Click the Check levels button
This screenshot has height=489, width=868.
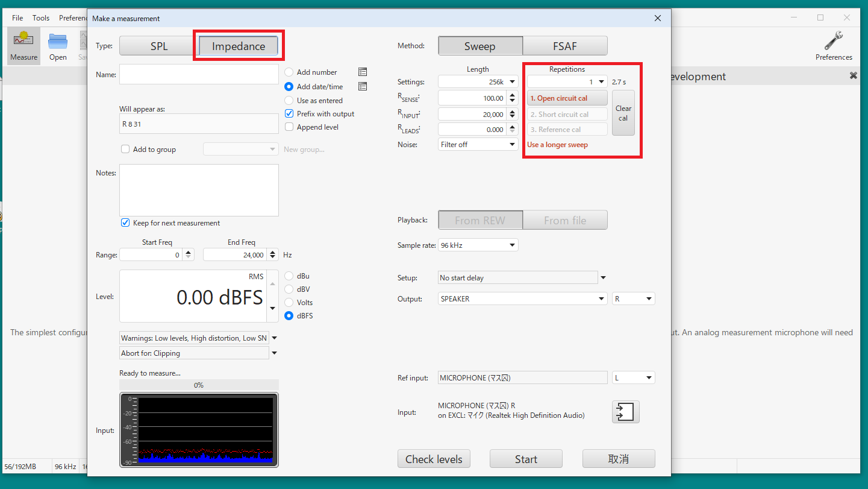(434, 459)
